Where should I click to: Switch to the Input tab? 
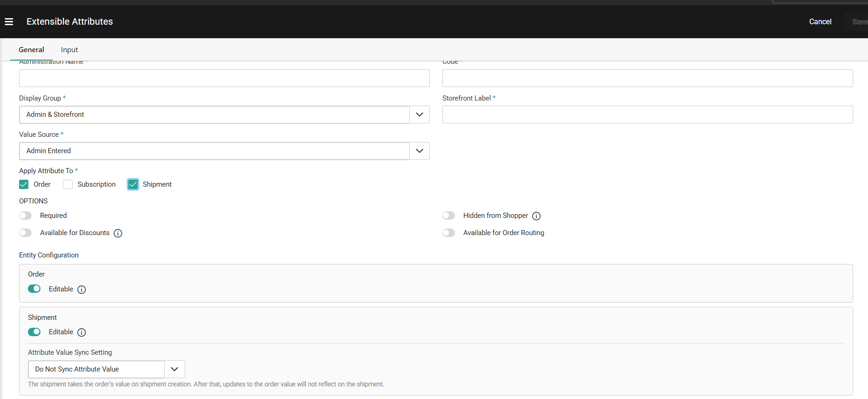(x=69, y=50)
